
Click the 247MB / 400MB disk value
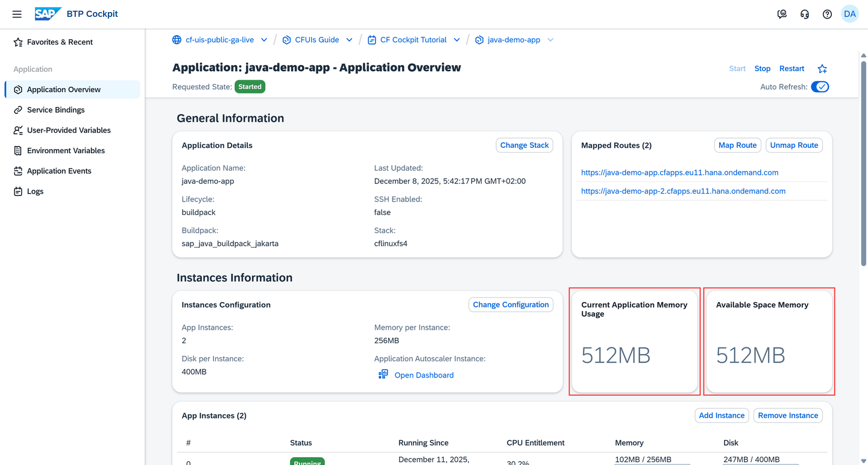point(752,460)
